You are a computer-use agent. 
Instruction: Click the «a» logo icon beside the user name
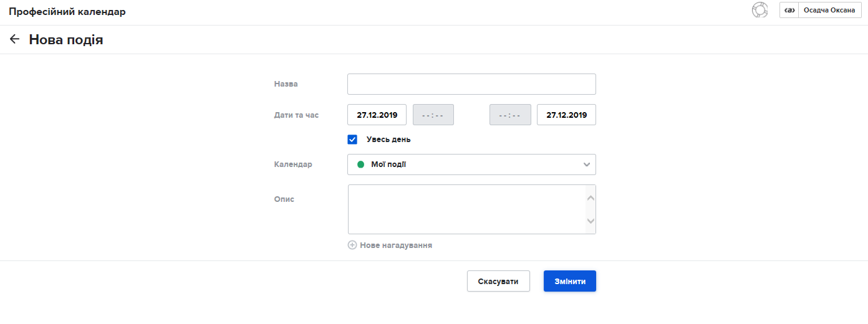[789, 10]
